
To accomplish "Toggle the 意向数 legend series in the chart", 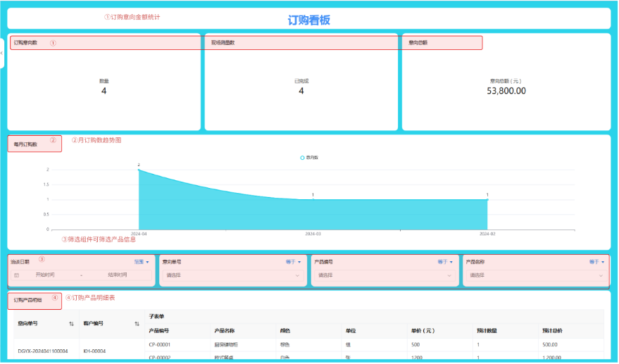I will [309, 158].
